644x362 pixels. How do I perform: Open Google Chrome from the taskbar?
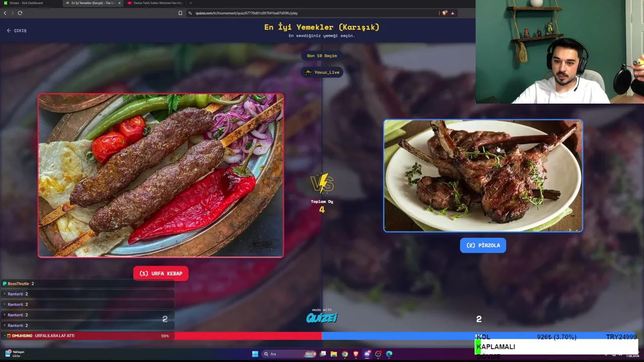pyautogui.click(x=345, y=354)
